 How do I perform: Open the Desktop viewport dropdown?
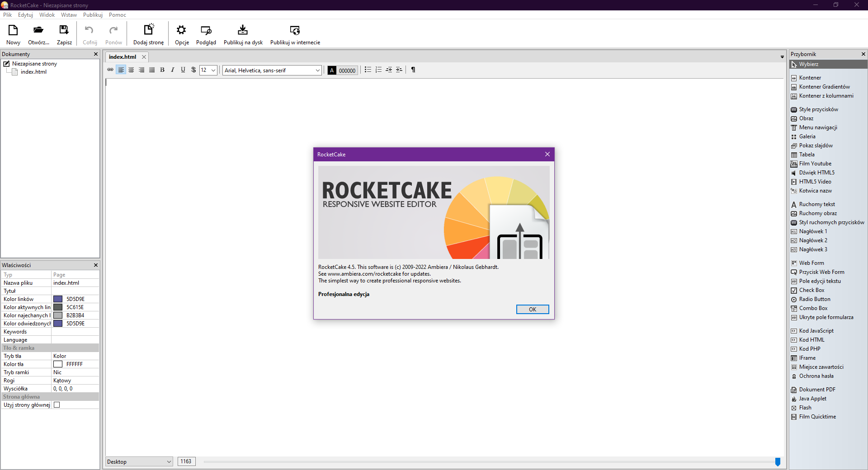(139, 461)
